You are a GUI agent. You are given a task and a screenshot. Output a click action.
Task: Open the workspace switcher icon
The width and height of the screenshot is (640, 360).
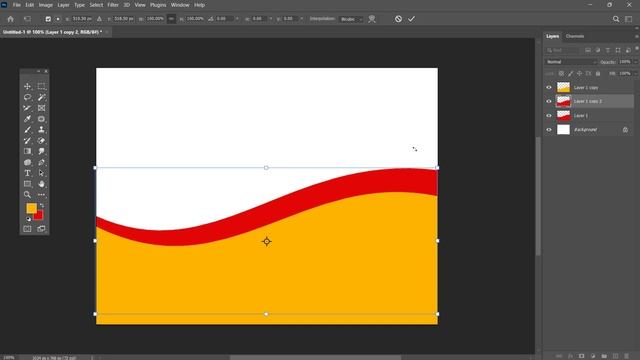click(x=629, y=19)
